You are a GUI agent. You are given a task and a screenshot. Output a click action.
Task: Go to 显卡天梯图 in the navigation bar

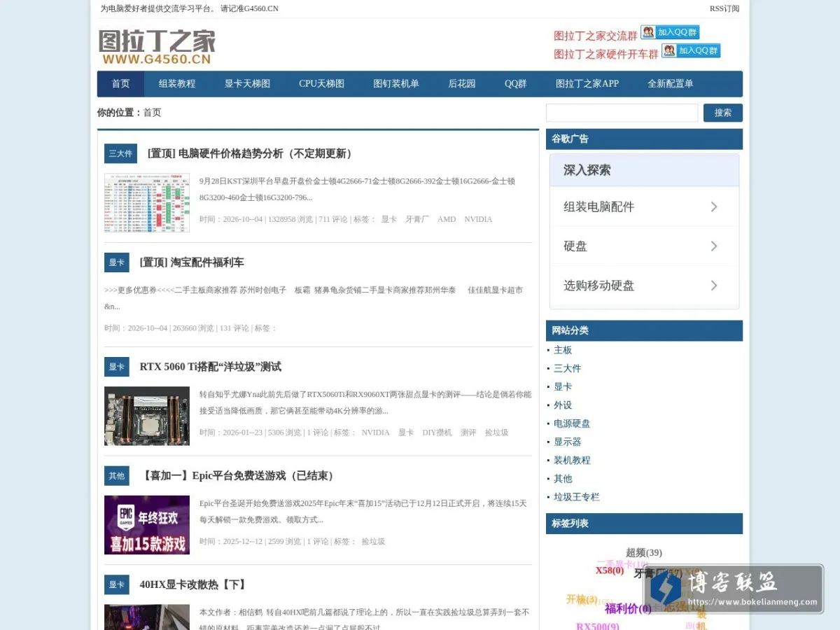[x=247, y=84]
